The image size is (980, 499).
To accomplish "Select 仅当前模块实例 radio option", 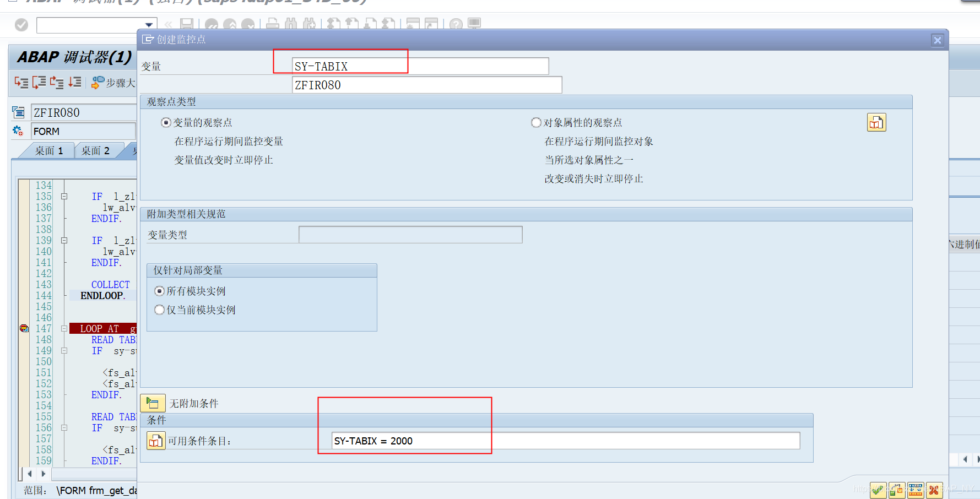I will (159, 310).
